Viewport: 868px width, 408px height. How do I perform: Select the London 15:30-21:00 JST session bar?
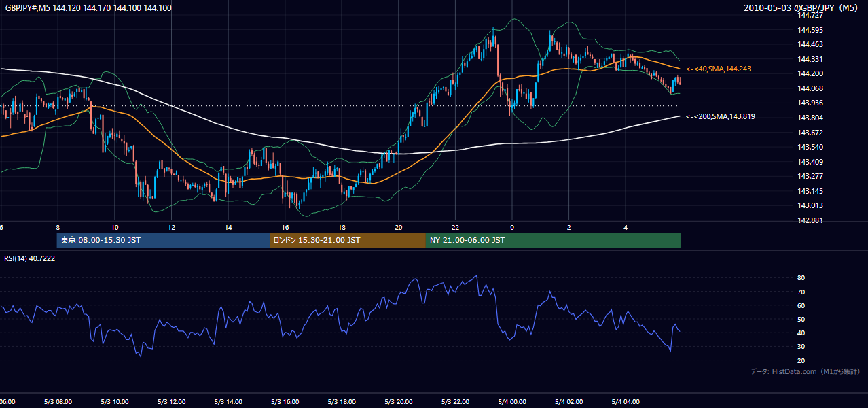click(348, 240)
